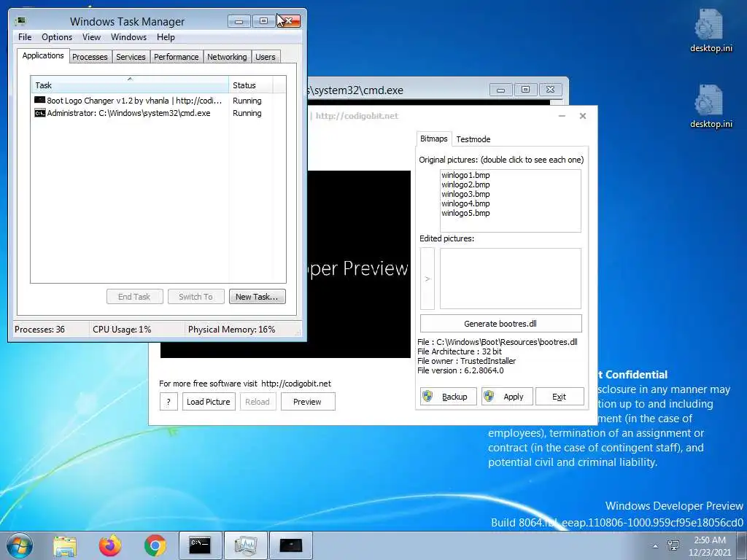Switch to the Users tab
The image size is (747, 560).
266,57
